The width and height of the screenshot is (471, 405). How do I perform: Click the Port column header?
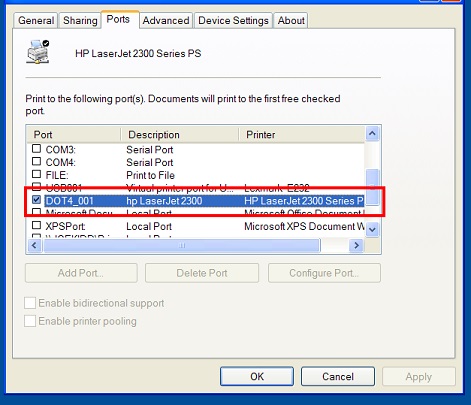click(x=74, y=135)
